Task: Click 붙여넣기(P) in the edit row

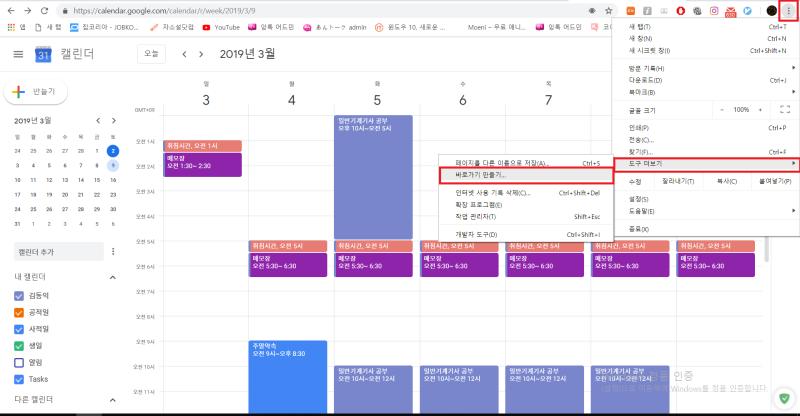Action: [774, 181]
